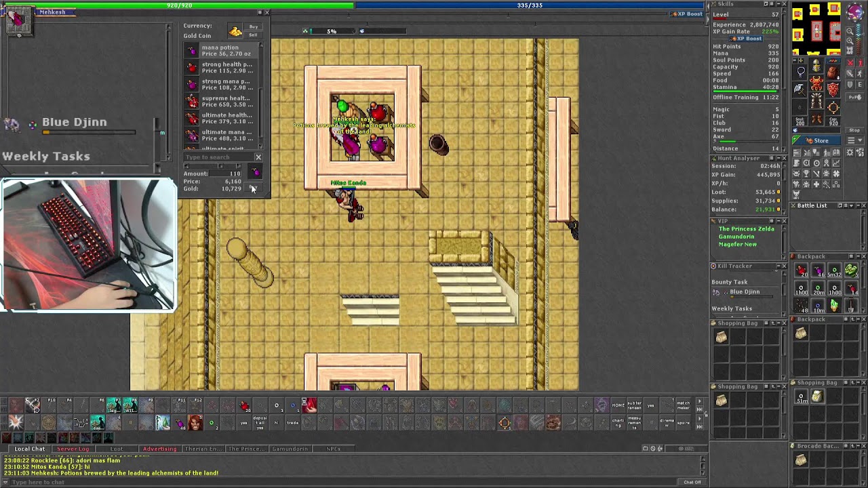Click the boots equipment slot
This screenshot has height=488, width=868.
pyautogui.click(x=817, y=117)
